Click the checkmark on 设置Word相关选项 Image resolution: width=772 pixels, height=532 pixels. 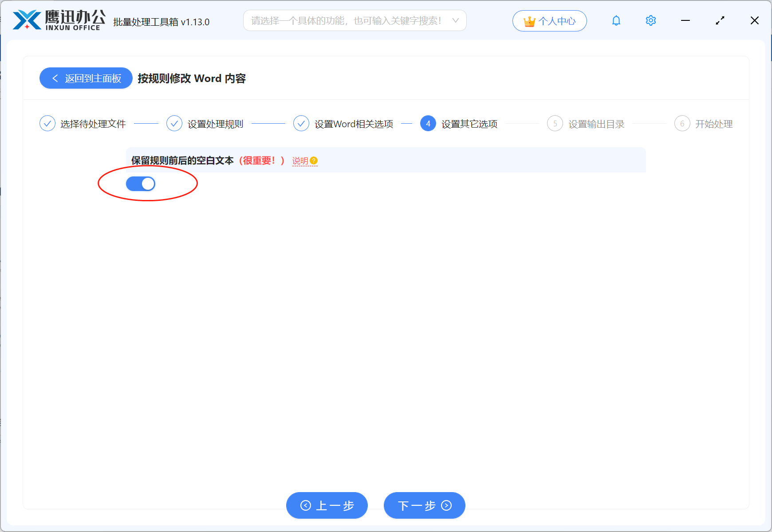pyautogui.click(x=301, y=123)
